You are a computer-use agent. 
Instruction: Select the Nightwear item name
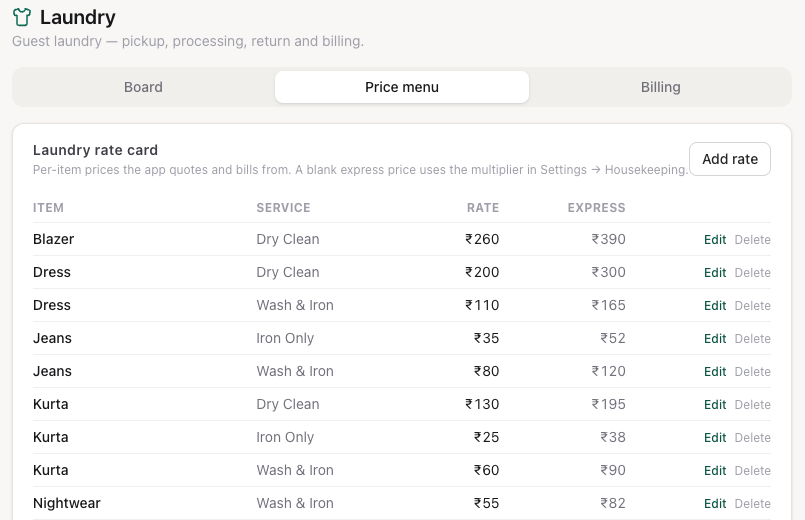67,503
